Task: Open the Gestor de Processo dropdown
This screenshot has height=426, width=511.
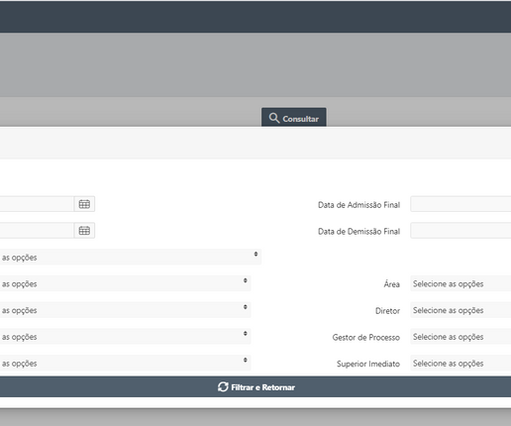Action: pos(461,337)
